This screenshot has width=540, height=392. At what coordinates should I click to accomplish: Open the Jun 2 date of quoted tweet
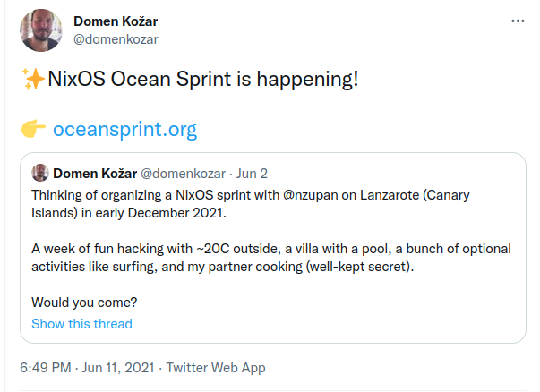tap(252, 174)
